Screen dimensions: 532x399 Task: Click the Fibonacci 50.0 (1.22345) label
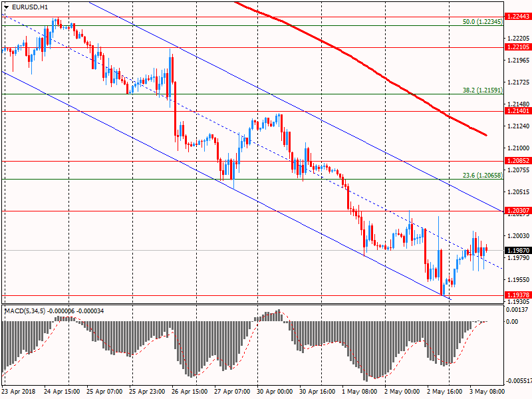click(483, 22)
